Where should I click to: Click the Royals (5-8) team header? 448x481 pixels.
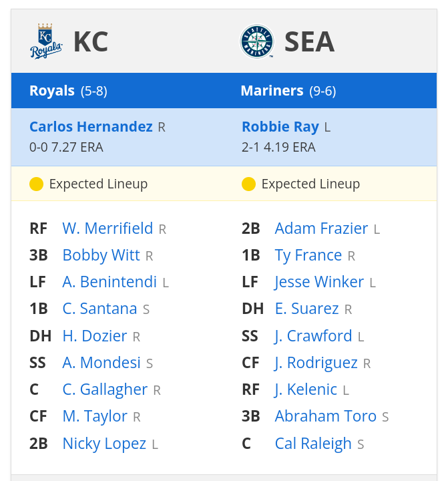tap(68, 91)
